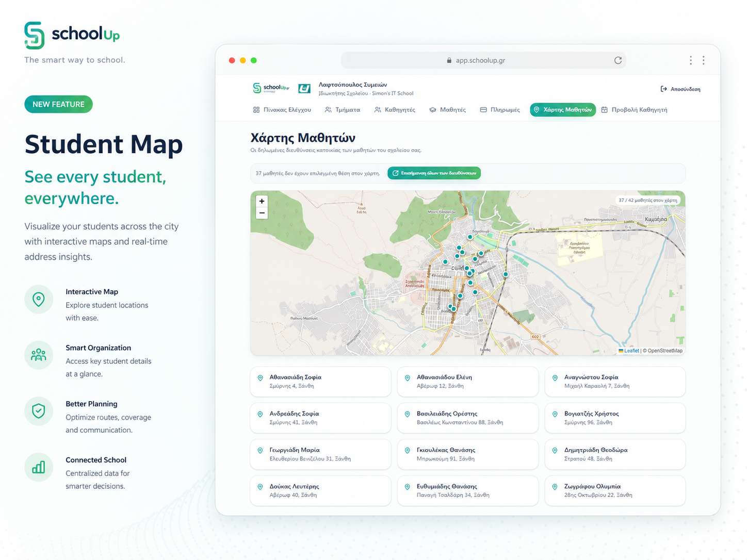
Task: Open the Καθηγητές tab
Action: click(395, 110)
